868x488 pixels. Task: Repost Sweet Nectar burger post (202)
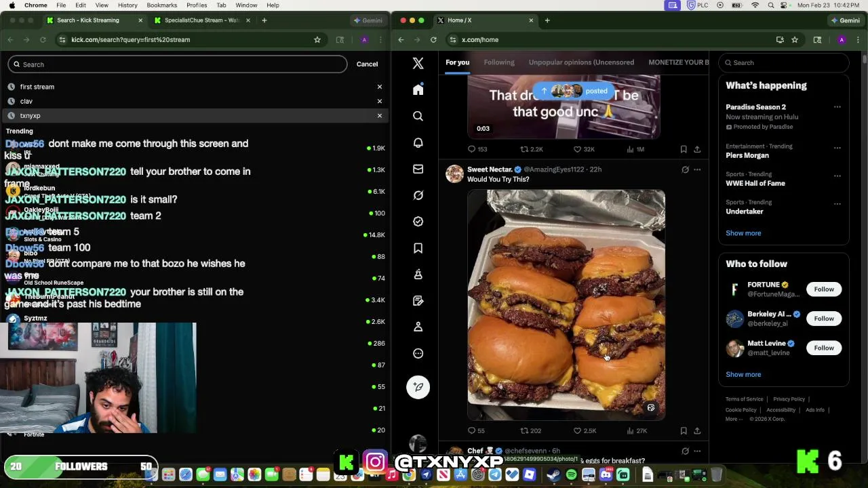(x=530, y=430)
